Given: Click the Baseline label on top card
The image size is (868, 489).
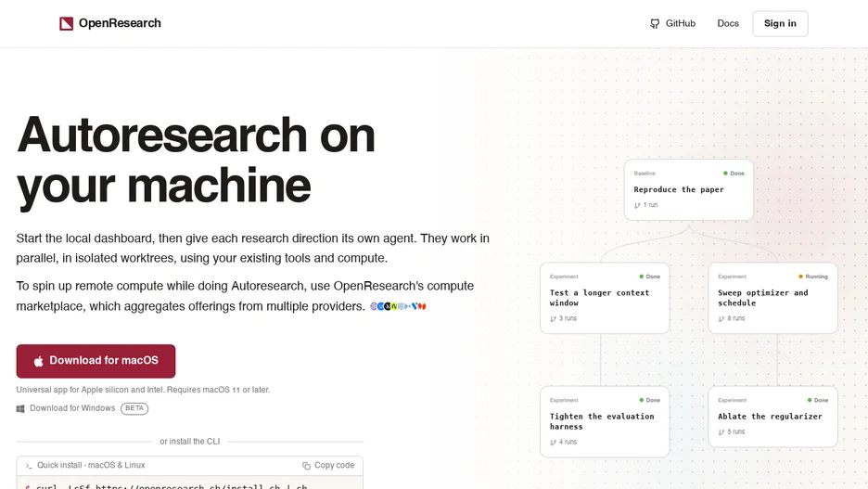Looking at the screenshot, I should [645, 174].
